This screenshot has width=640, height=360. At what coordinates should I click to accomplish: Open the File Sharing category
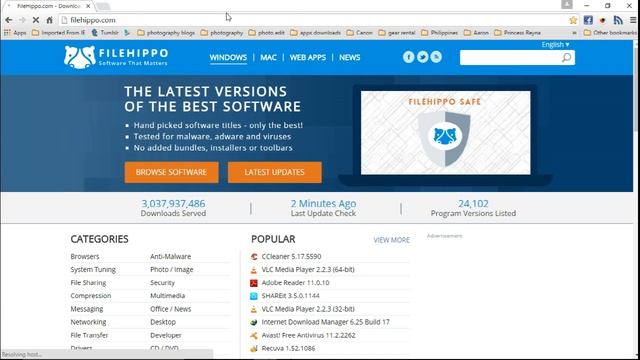88,282
